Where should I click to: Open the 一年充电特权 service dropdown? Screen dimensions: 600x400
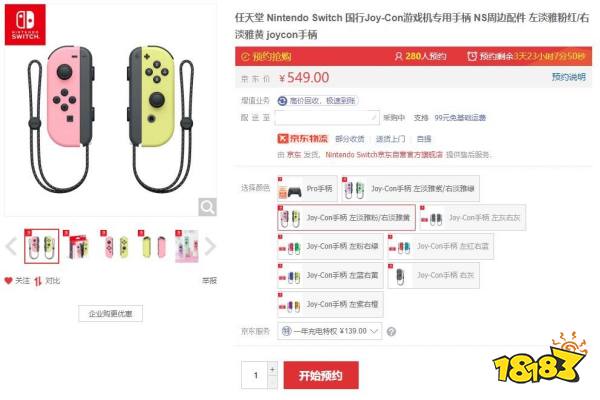(x=329, y=331)
